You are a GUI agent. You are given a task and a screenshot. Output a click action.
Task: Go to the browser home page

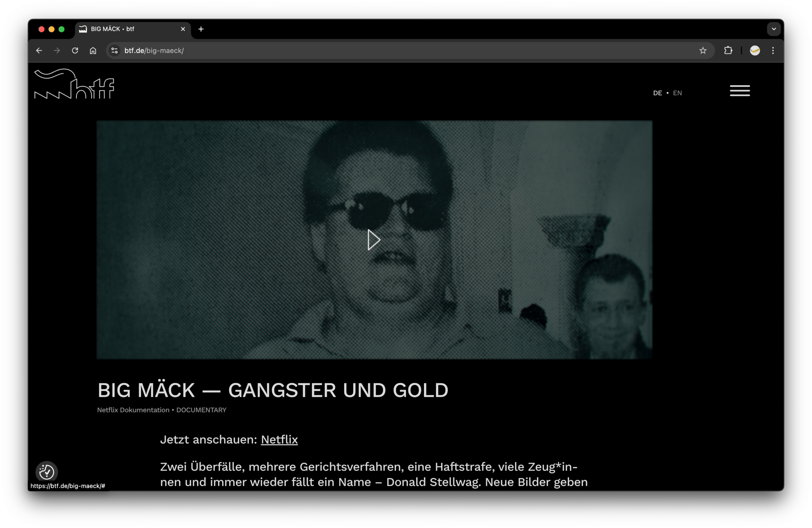(93, 51)
